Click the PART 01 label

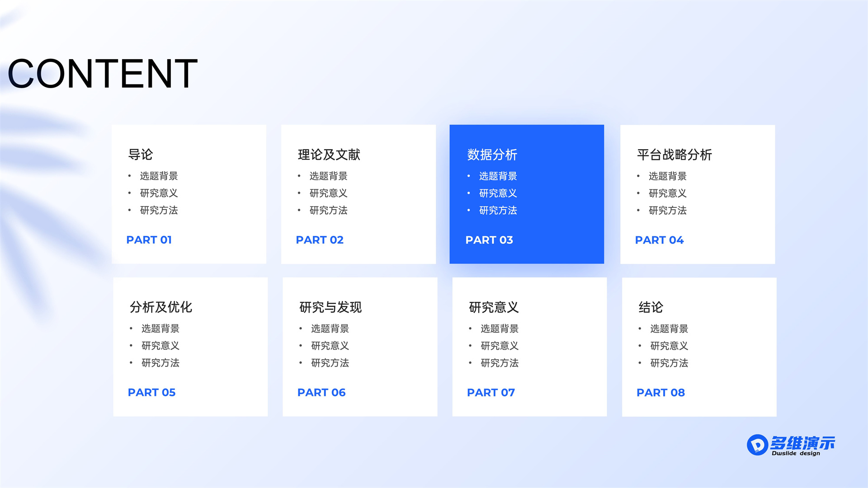pos(149,240)
